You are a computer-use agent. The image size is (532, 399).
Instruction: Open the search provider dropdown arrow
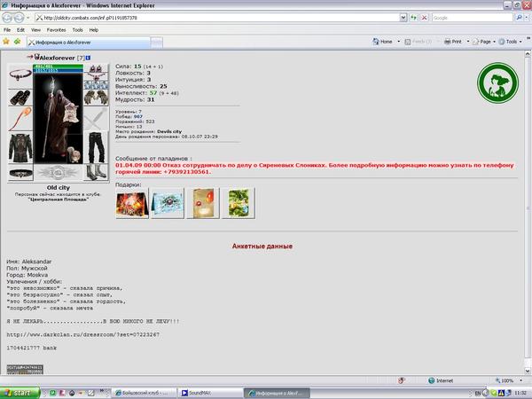(527, 18)
